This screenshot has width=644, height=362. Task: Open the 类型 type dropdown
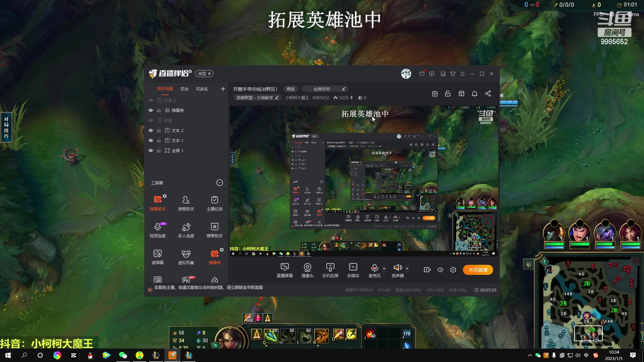[x=204, y=73]
